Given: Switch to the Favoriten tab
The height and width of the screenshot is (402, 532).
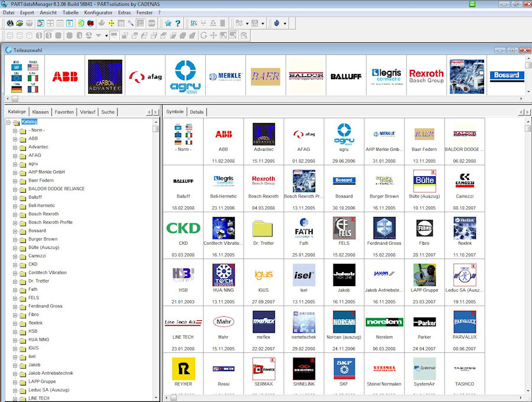Looking at the screenshot, I should [64, 112].
